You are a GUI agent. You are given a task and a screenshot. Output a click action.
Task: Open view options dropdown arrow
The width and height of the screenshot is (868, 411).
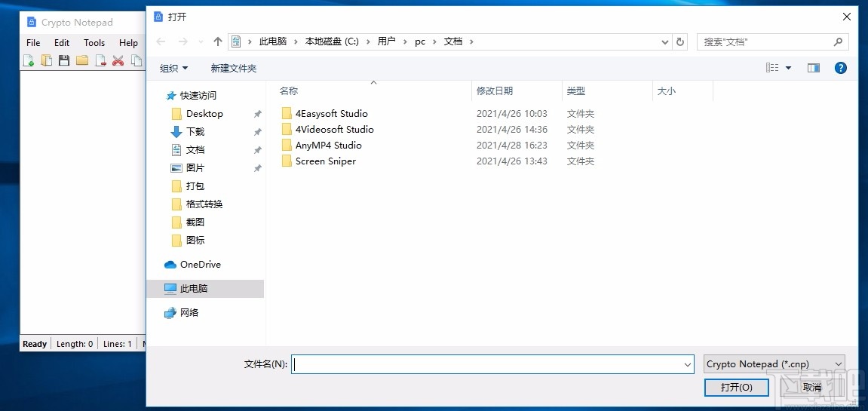point(788,68)
